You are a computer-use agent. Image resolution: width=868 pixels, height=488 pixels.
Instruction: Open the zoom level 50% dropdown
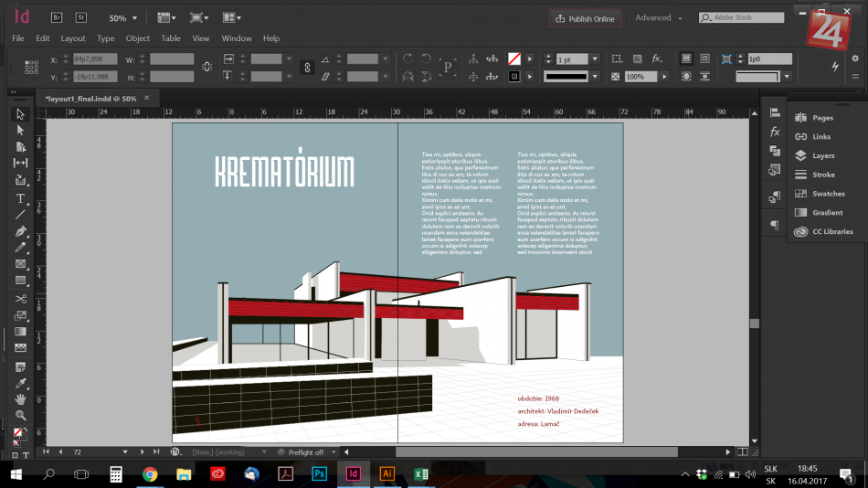(134, 18)
